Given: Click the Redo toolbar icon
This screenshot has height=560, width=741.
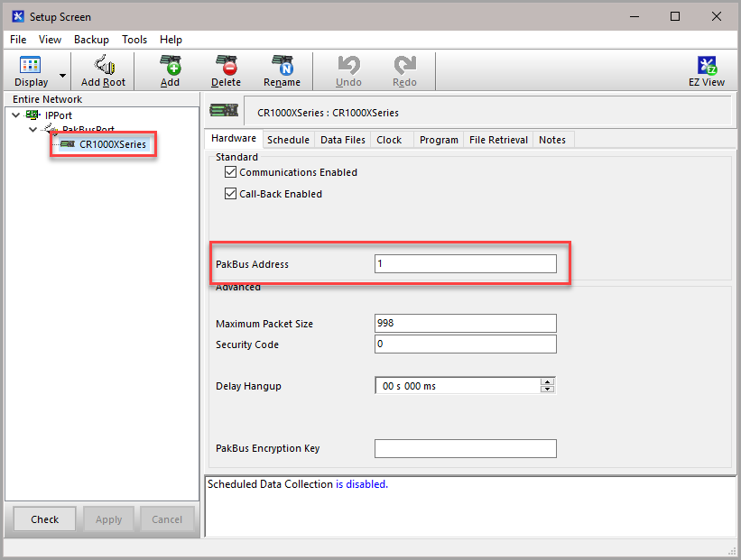Looking at the screenshot, I should tap(404, 65).
